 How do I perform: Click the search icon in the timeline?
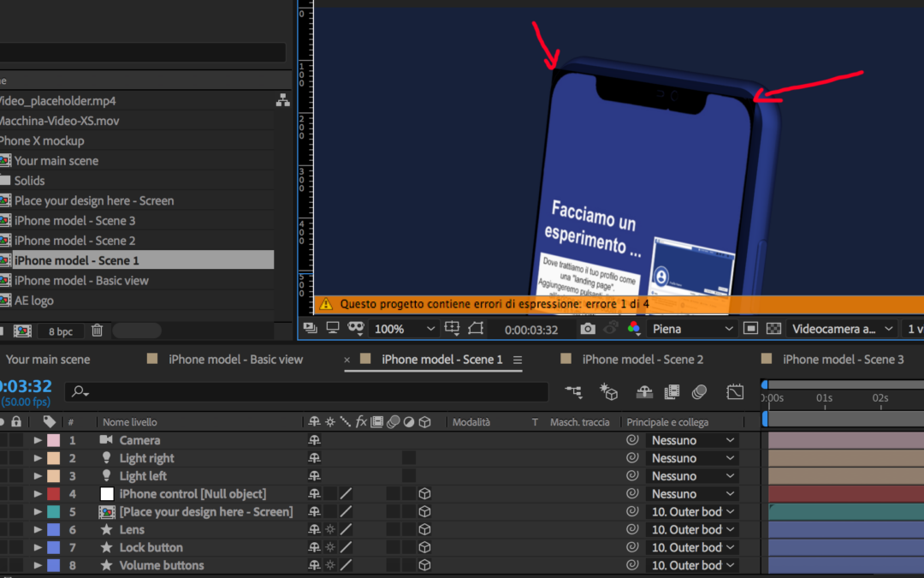(80, 391)
